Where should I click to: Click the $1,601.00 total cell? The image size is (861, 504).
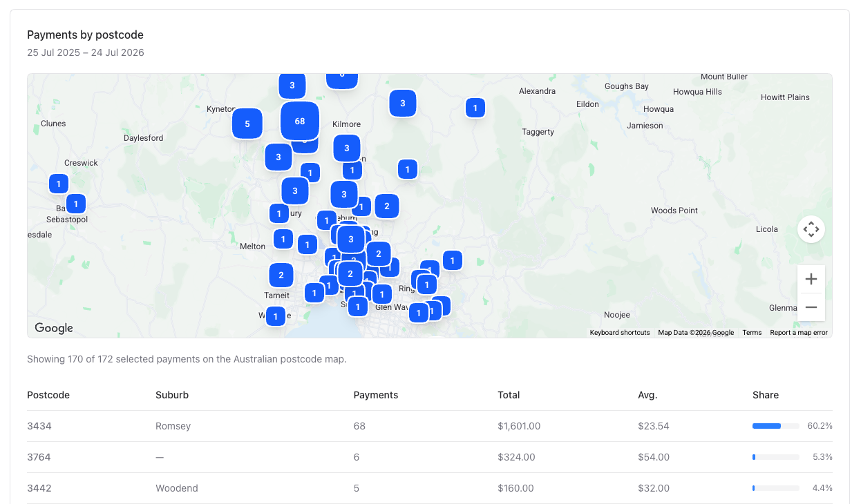tap(519, 426)
